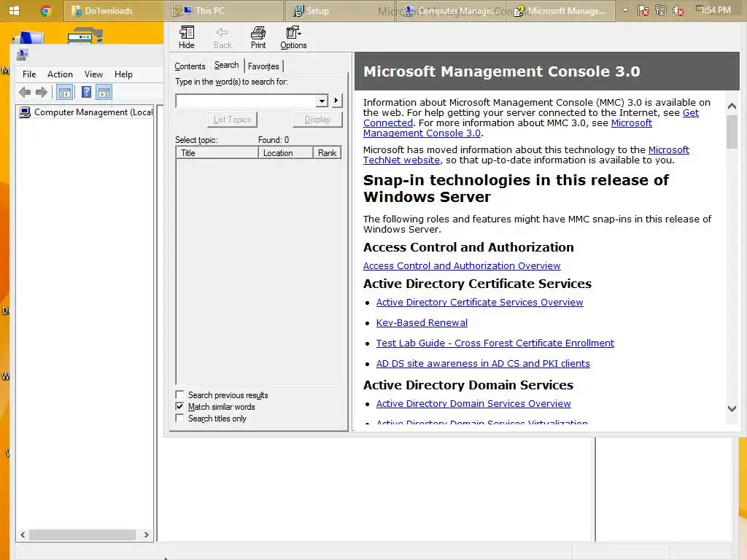This screenshot has height=560, width=747.
Task: Click Action Center flag tray icon
Action: coord(643,10)
